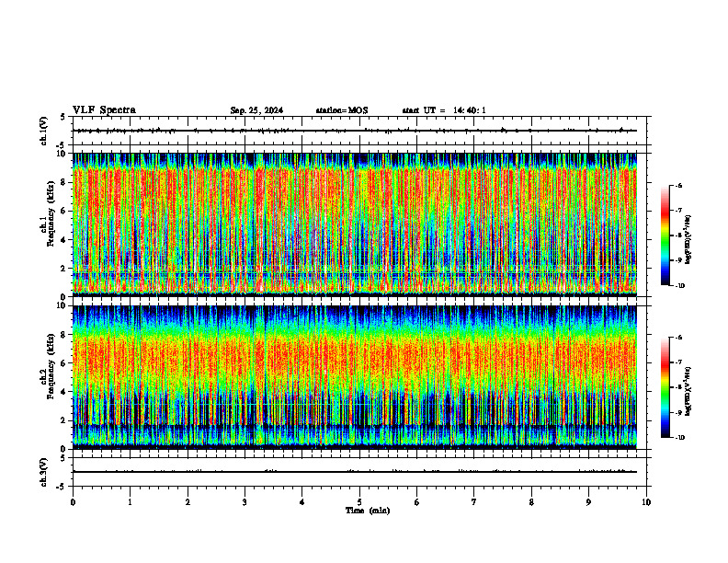Screen dimensions: 728x563
Task: Click the ch.1 "Frequency (kHz)" axis label
Action: [51, 213]
